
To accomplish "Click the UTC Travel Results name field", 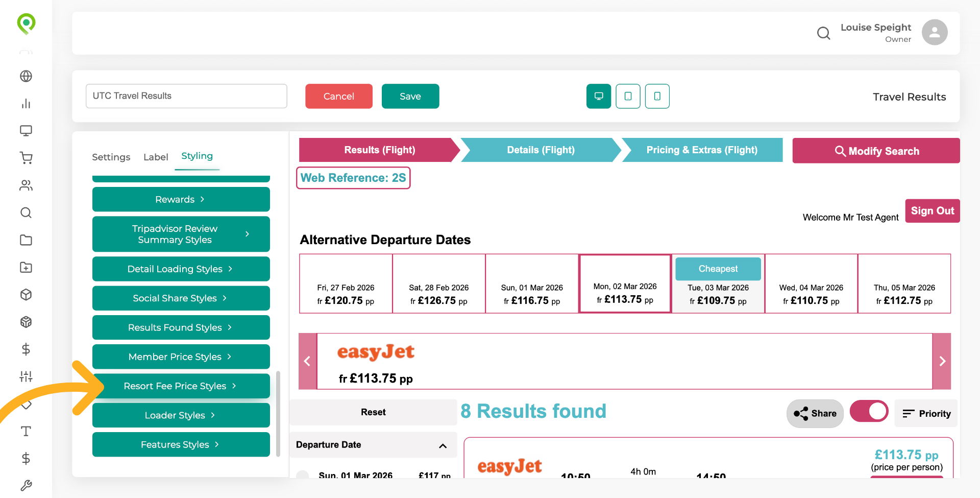I will pos(186,96).
